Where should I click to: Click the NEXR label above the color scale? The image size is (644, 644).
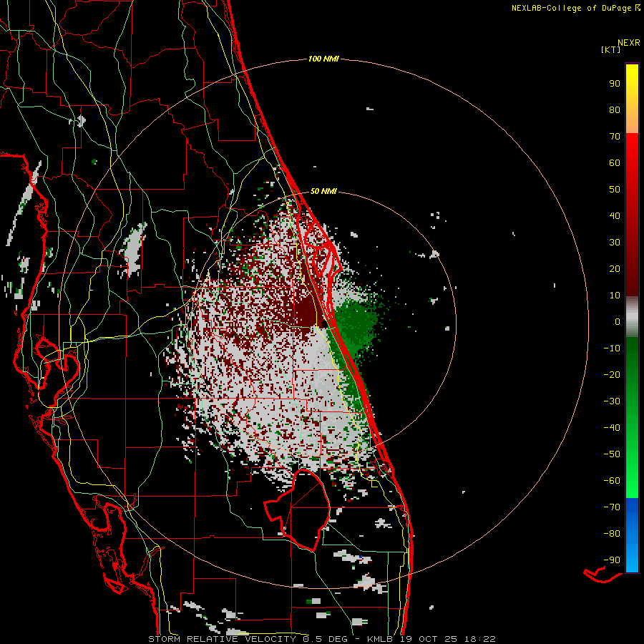pos(629,43)
